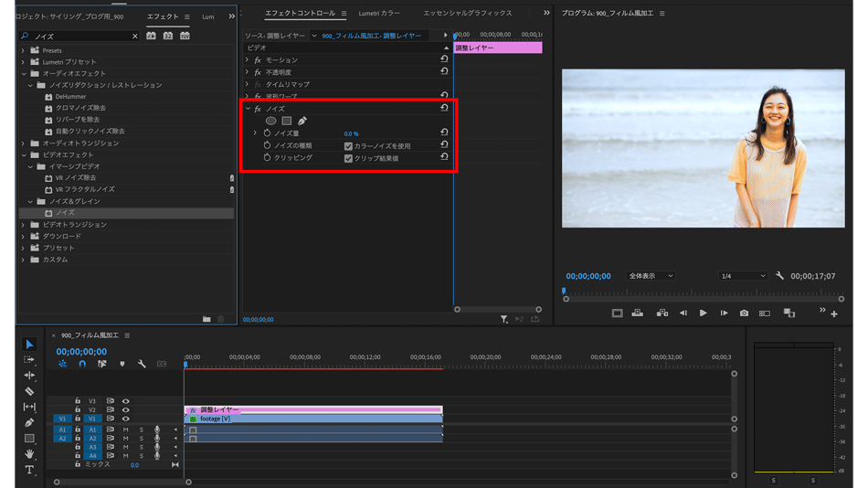The height and width of the screenshot is (488, 868).
Task: Open the program monitor wrench settings
Action: [779, 276]
